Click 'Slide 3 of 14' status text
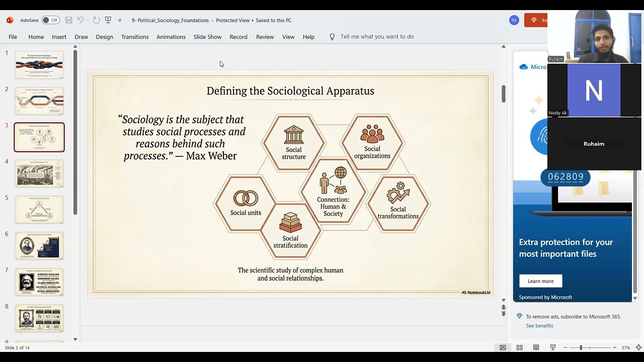This screenshot has height=362, width=644. 17,347
